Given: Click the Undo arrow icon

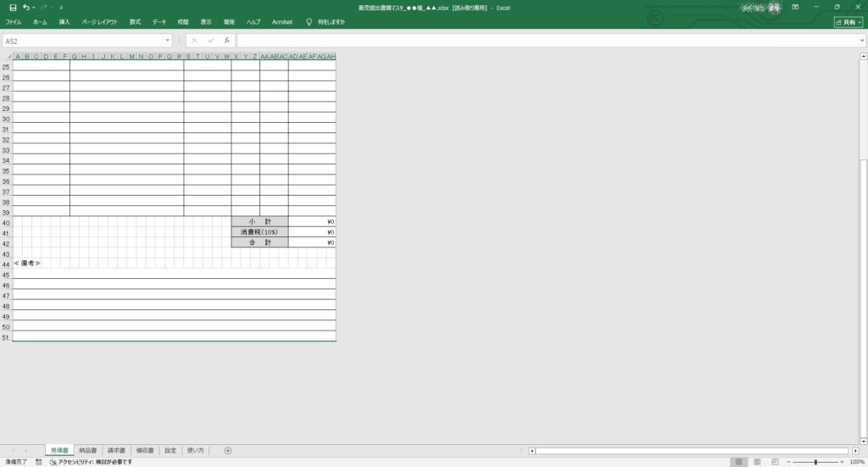Looking at the screenshot, I should 25,8.
